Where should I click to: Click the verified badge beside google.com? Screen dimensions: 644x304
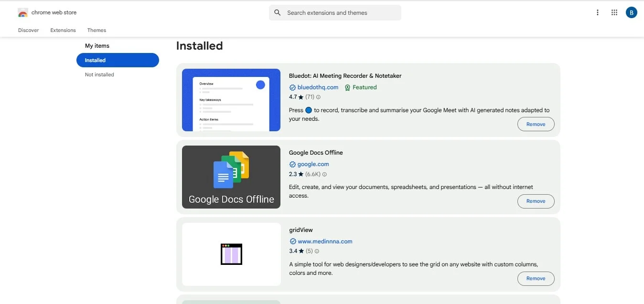[292, 164]
